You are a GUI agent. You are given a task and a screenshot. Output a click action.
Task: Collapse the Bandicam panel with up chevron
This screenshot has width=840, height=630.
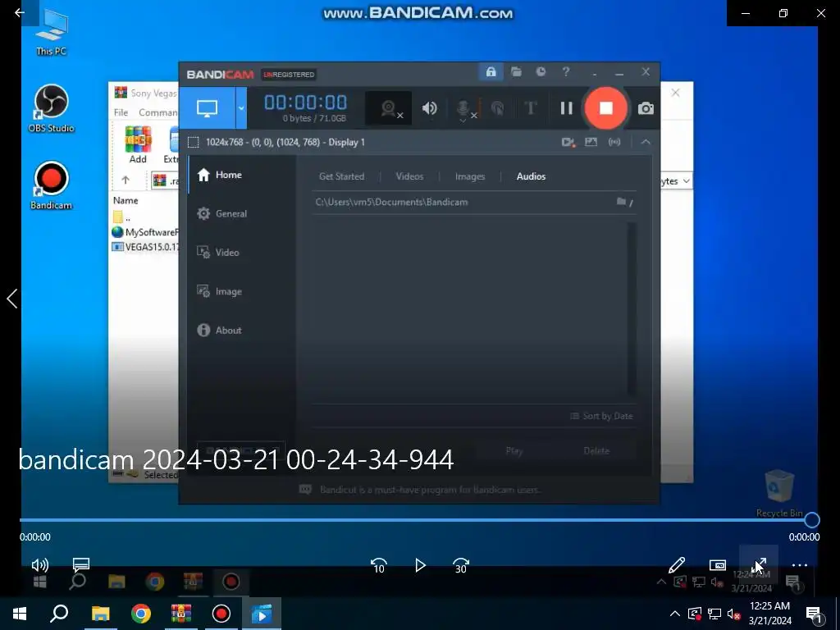click(x=646, y=142)
